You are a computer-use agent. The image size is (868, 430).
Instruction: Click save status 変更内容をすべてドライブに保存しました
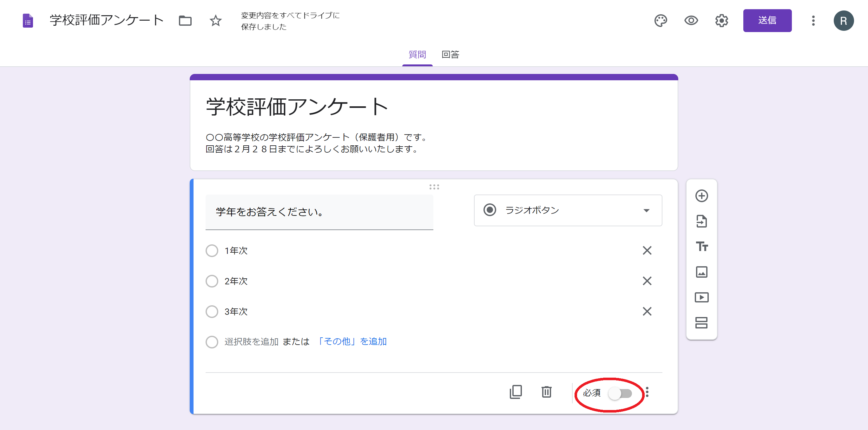click(x=290, y=21)
